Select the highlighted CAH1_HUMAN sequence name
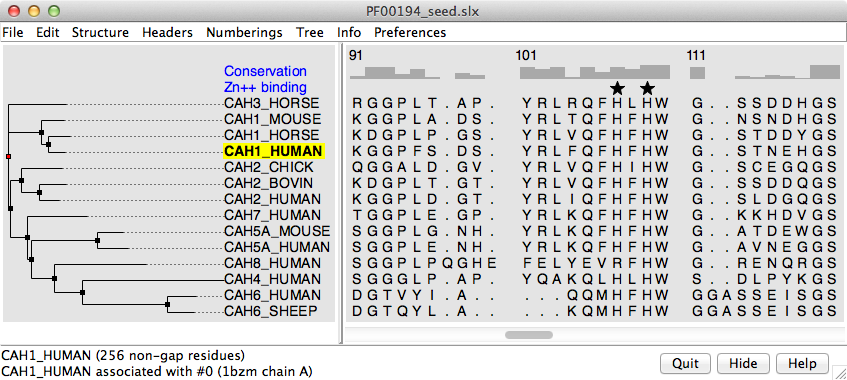The width and height of the screenshot is (847, 380). 273,151
